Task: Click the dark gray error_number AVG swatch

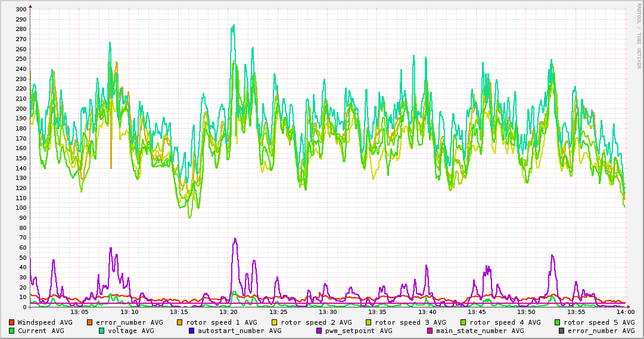Action: click(561, 331)
